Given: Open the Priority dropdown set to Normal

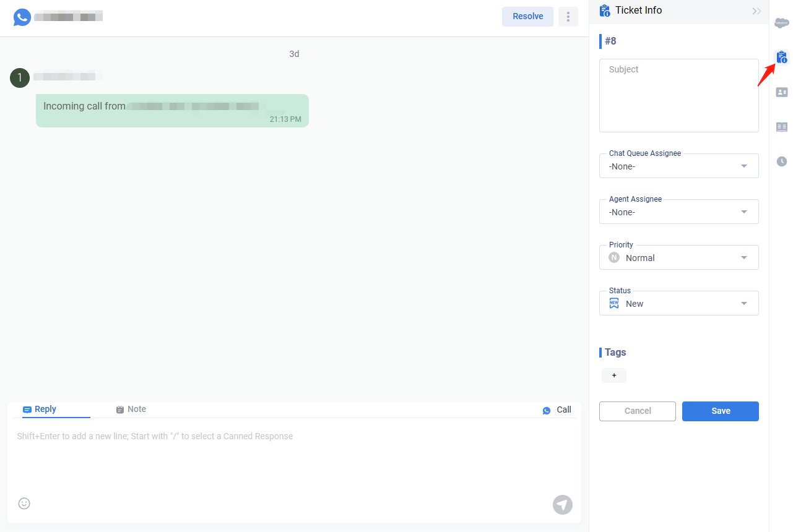Looking at the screenshot, I should [x=678, y=258].
